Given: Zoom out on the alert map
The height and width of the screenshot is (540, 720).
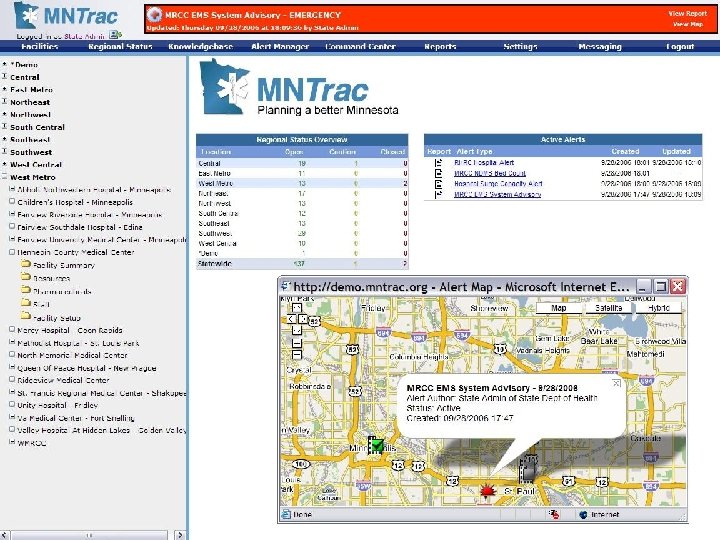Looking at the screenshot, I should point(297,354).
